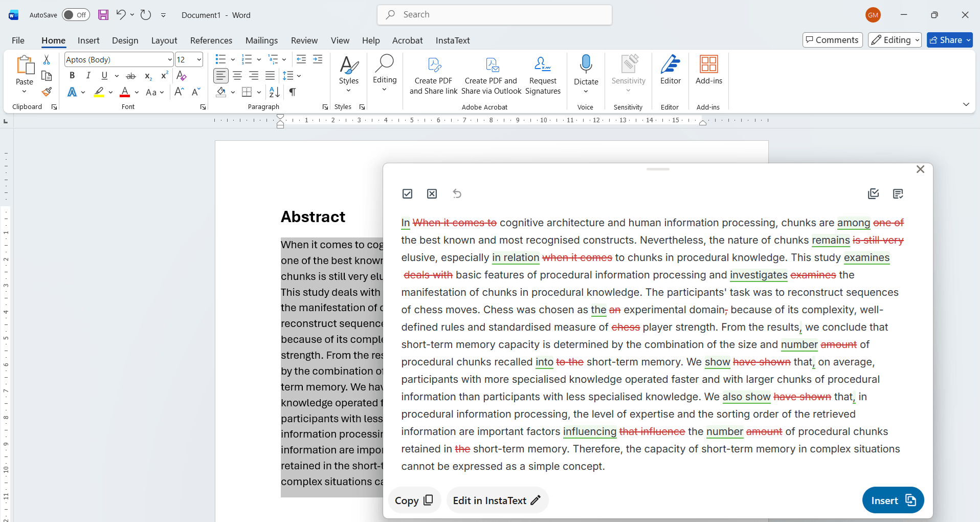The width and height of the screenshot is (980, 522).
Task: Decrease paragraph indent
Action: tap(301, 59)
